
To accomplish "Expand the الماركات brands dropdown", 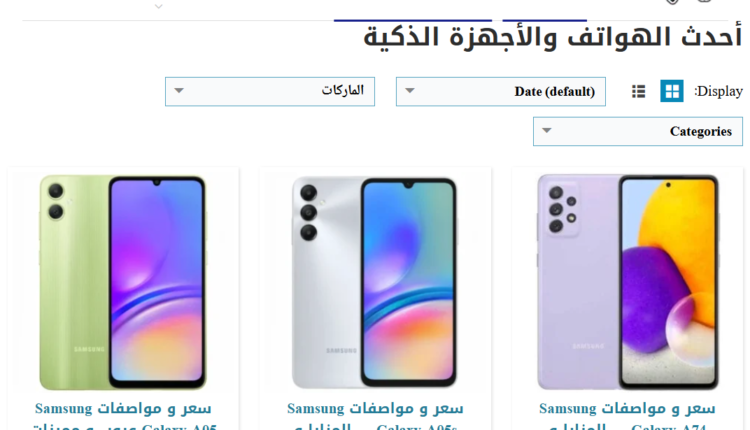I will [270, 91].
